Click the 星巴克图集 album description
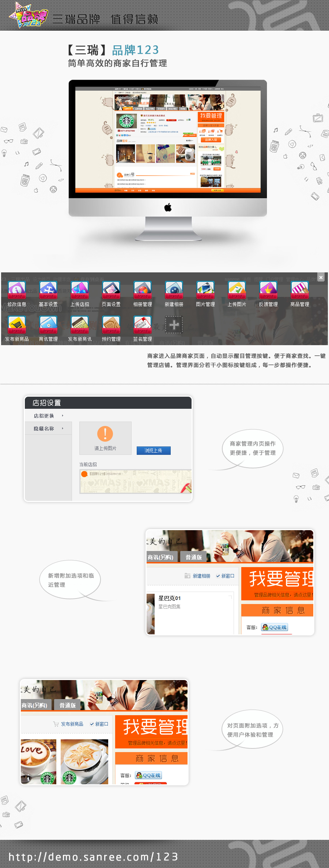Image resolution: width=329 pixels, height=868 pixels. (x=169, y=607)
